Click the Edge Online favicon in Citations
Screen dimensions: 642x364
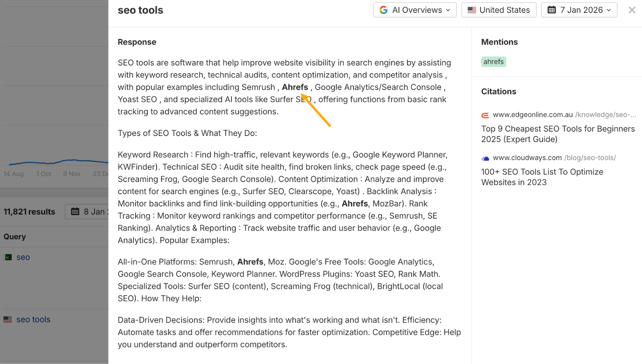485,115
